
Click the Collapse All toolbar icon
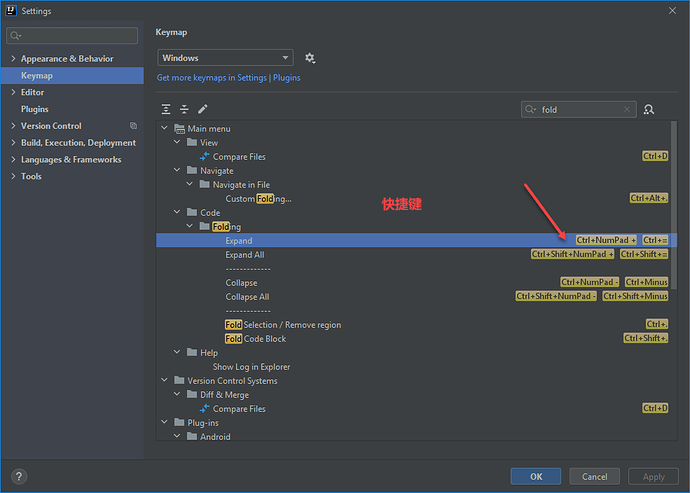coord(184,109)
